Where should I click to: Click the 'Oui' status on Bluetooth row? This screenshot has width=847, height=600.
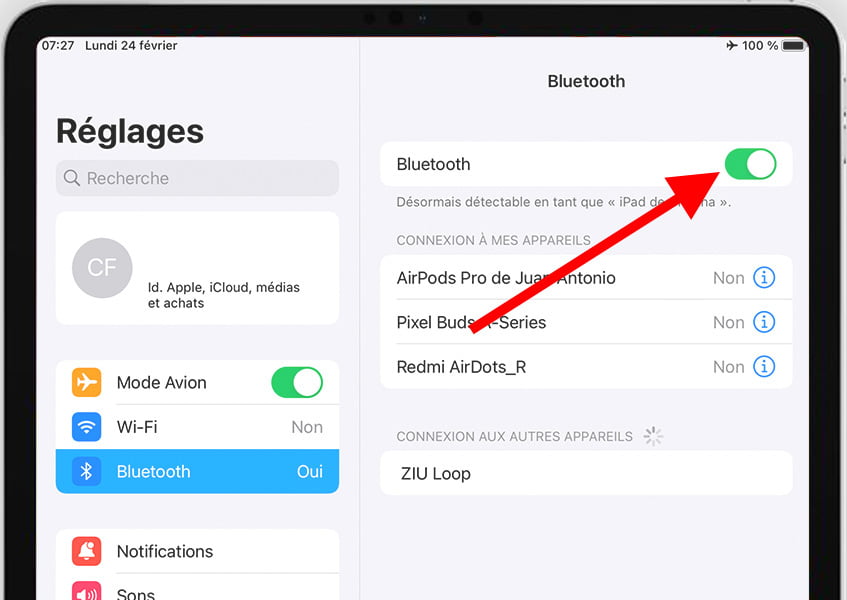click(310, 471)
